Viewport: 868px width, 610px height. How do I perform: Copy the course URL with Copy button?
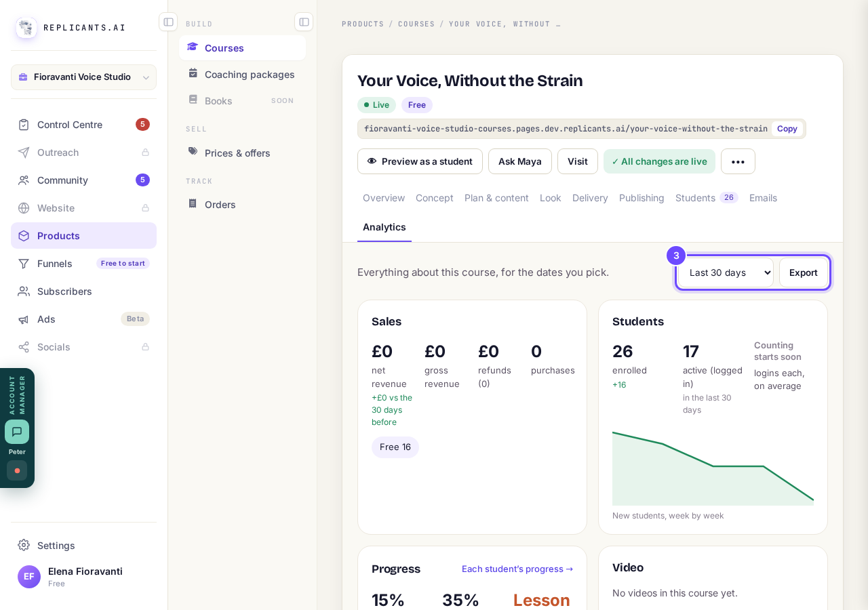(x=787, y=129)
